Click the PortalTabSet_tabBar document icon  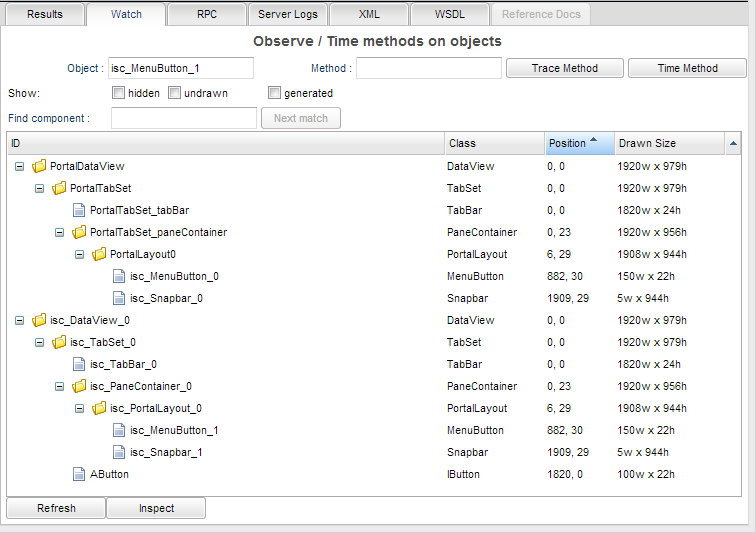point(79,210)
